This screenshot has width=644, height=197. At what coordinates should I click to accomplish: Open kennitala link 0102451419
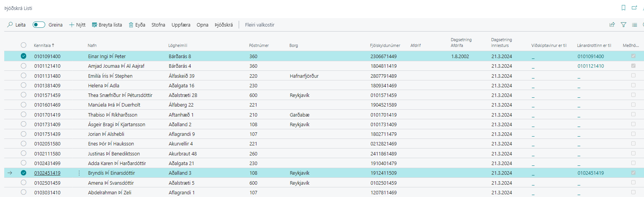(x=47, y=173)
